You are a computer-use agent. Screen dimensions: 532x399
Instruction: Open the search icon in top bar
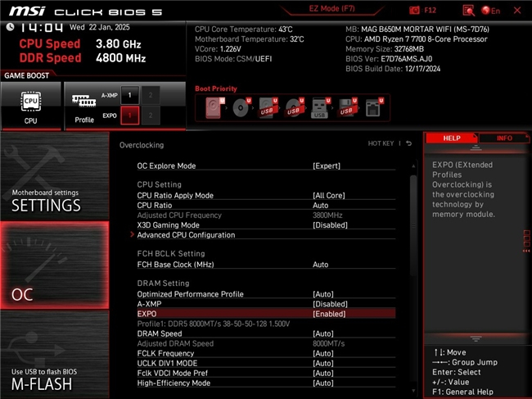pos(468,11)
